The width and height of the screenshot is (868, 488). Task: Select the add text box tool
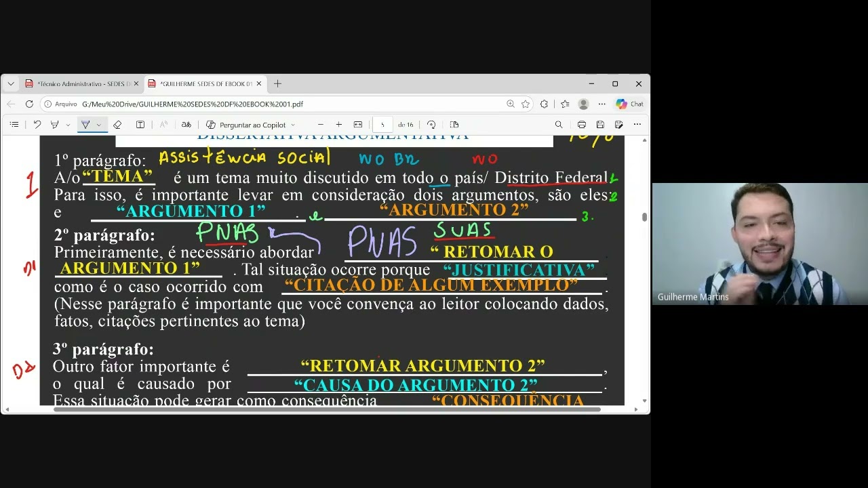pyautogui.click(x=140, y=125)
